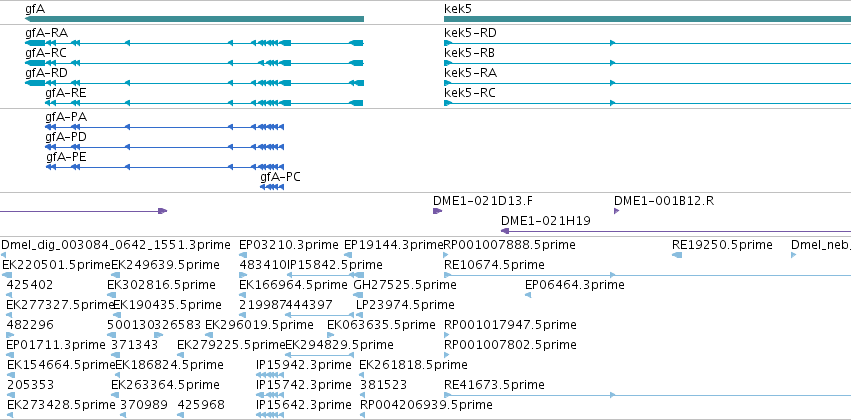This screenshot has width=851, height=420.
Task: Select the DME1-001B12.R feature label
Action: point(664,201)
